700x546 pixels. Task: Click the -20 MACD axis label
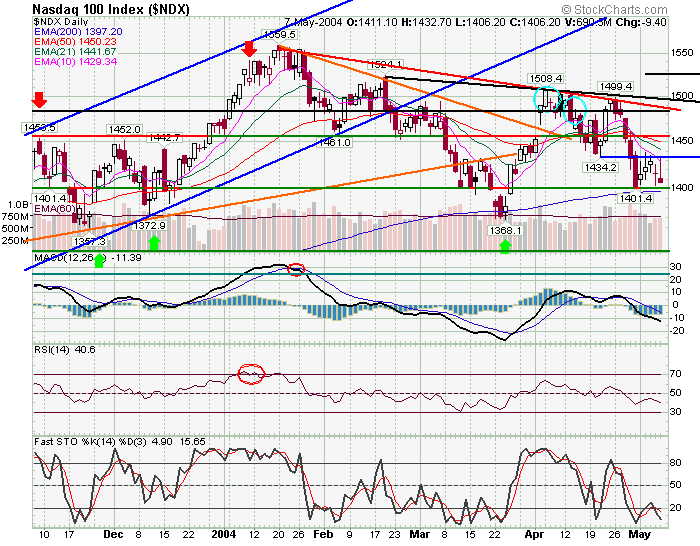(678, 331)
